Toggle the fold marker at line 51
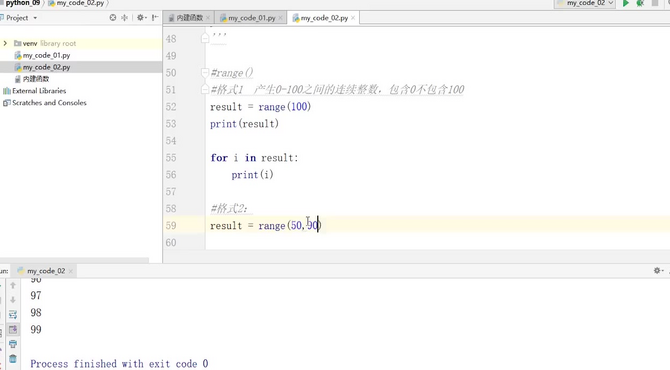670x370 pixels. [x=205, y=89]
